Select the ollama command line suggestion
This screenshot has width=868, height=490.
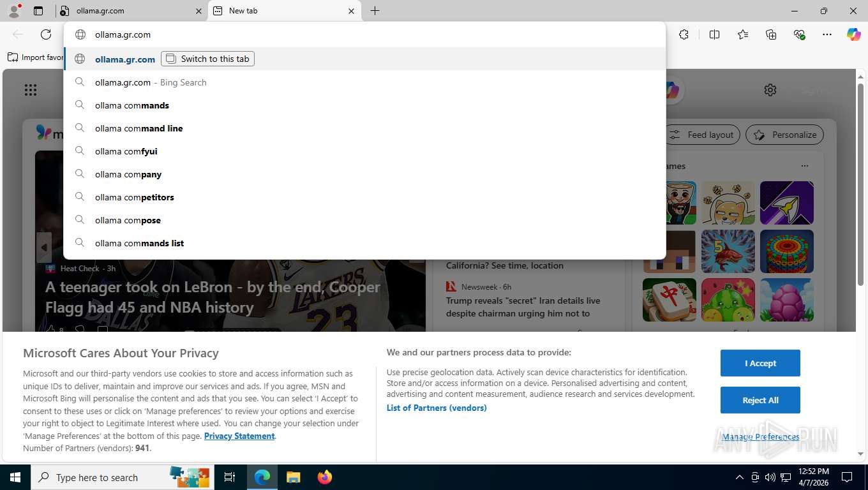[x=364, y=128]
